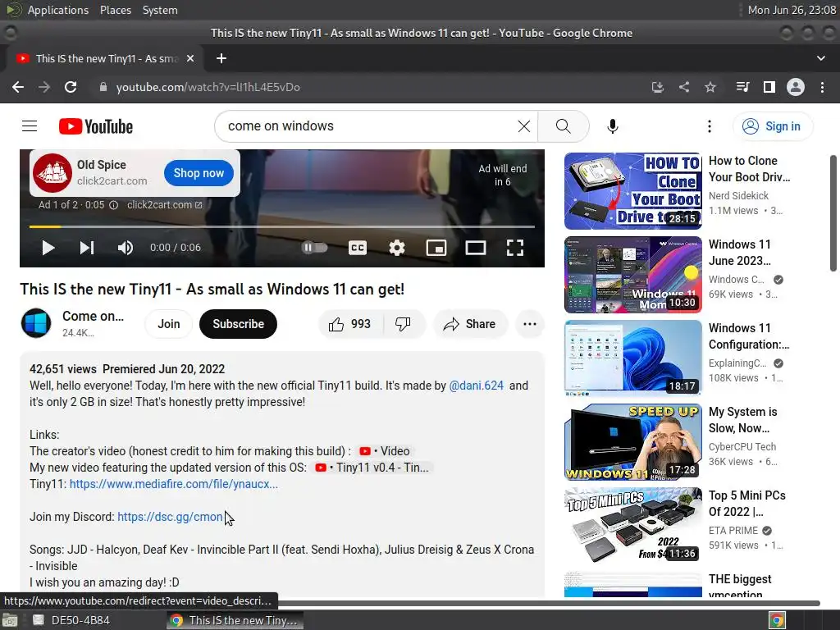Open the Discord dsc.gg/cmon link

[x=170, y=517]
